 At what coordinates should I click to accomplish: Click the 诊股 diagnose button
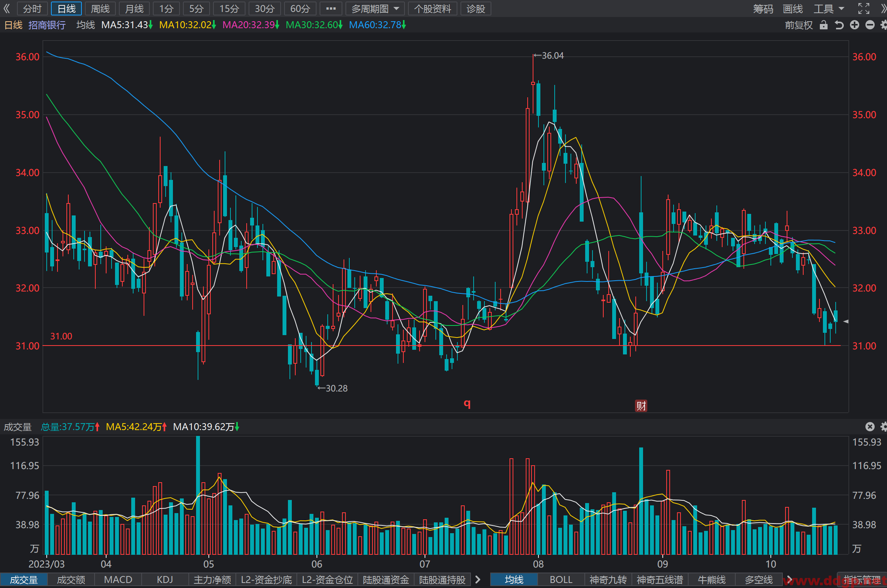[x=476, y=8]
